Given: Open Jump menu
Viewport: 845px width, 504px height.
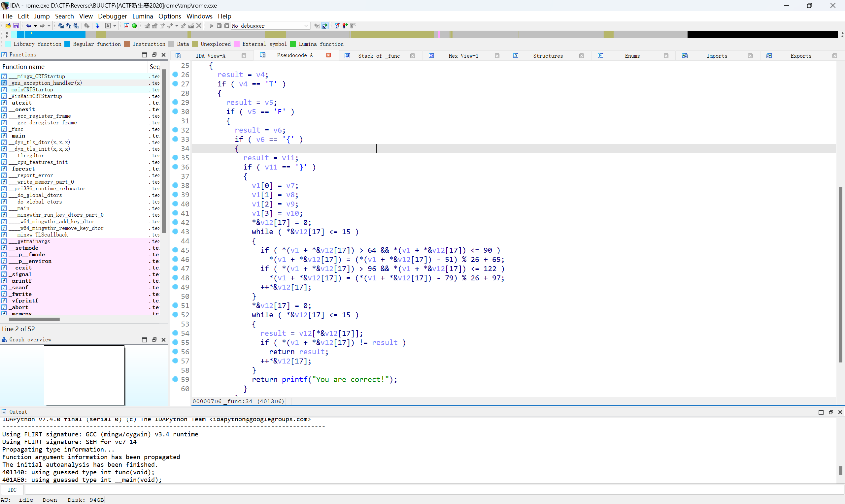Looking at the screenshot, I should 42,16.
